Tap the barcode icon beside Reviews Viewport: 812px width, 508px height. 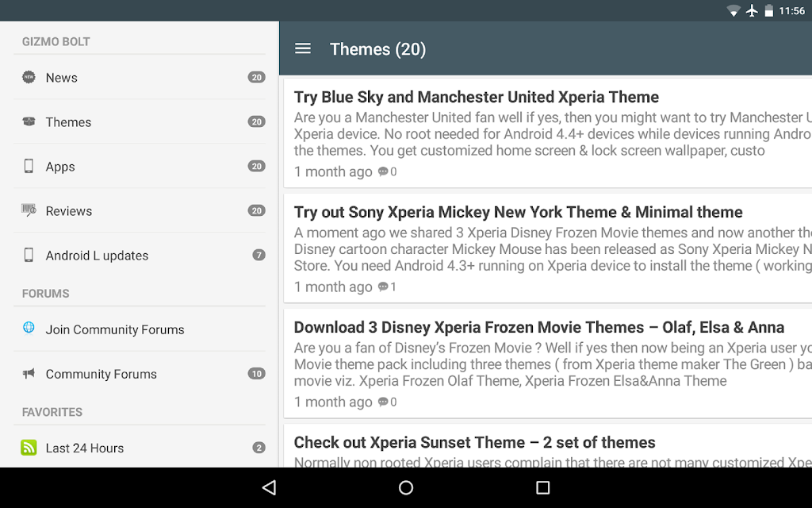click(29, 210)
